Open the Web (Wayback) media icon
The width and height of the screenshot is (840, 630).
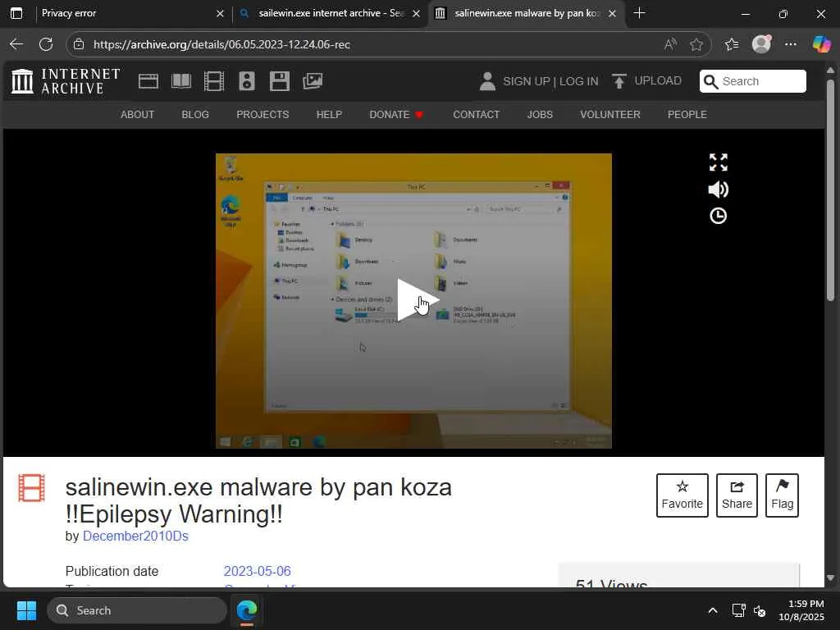click(x=148, y=81)
